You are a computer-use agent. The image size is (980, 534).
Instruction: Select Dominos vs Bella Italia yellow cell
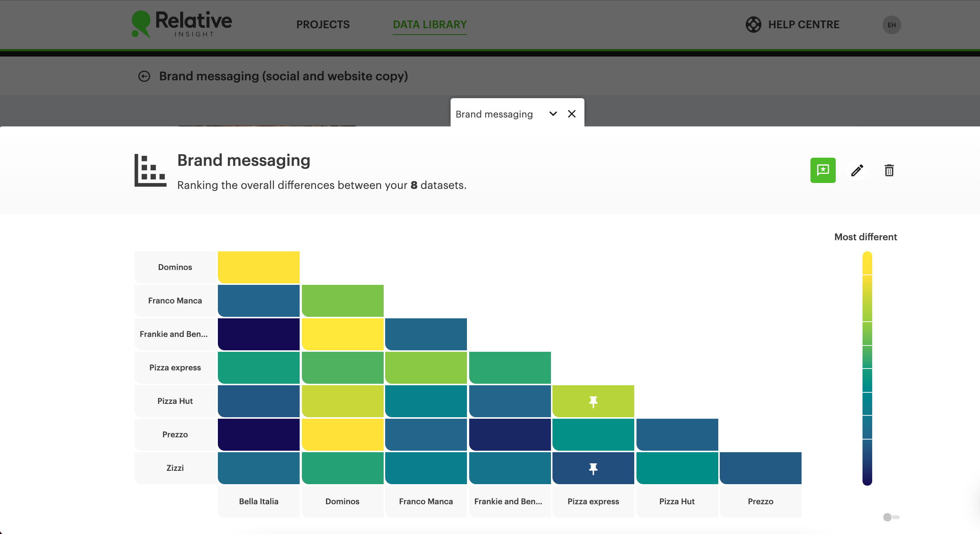tap(258, 267)
